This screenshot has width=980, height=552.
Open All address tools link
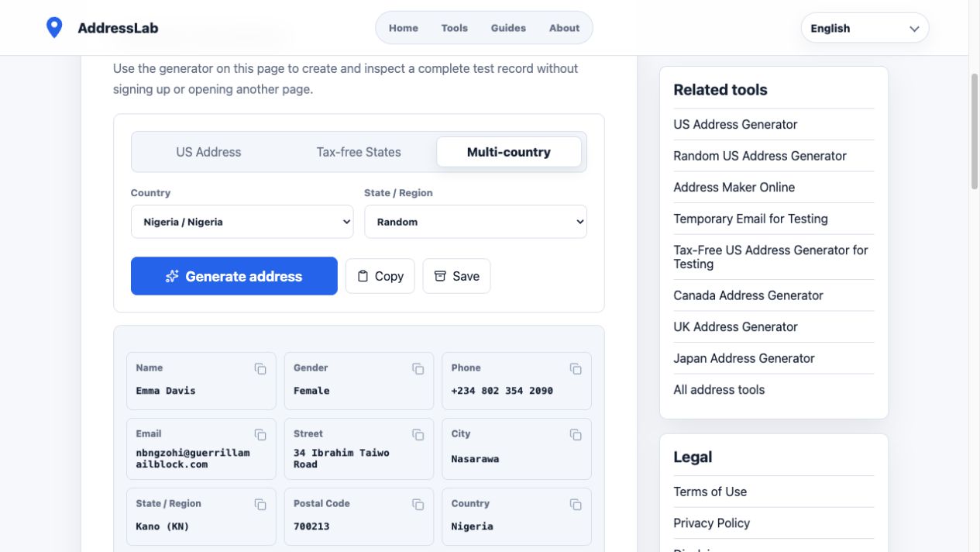pos(719,390)
